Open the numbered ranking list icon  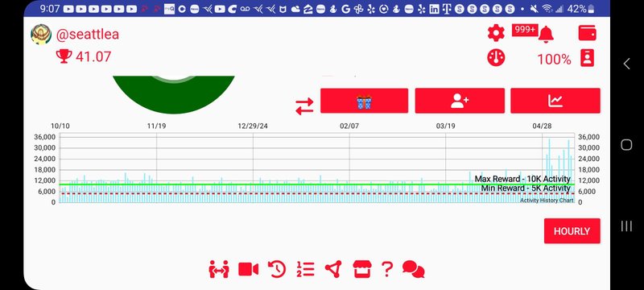(305, 270)
